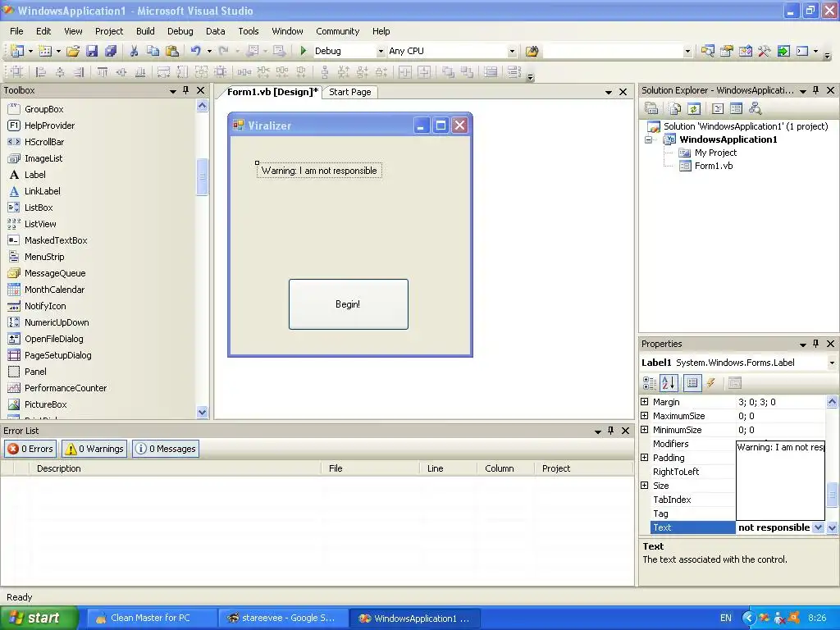
Task: Open the Community menu
Action: (337, 31)
